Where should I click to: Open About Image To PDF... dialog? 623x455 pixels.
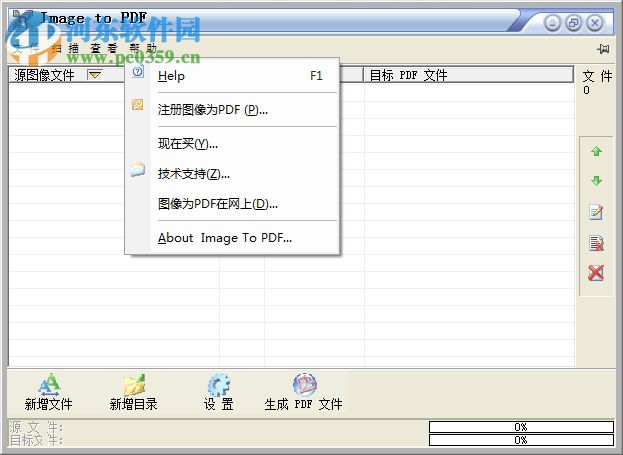point(232,238)
